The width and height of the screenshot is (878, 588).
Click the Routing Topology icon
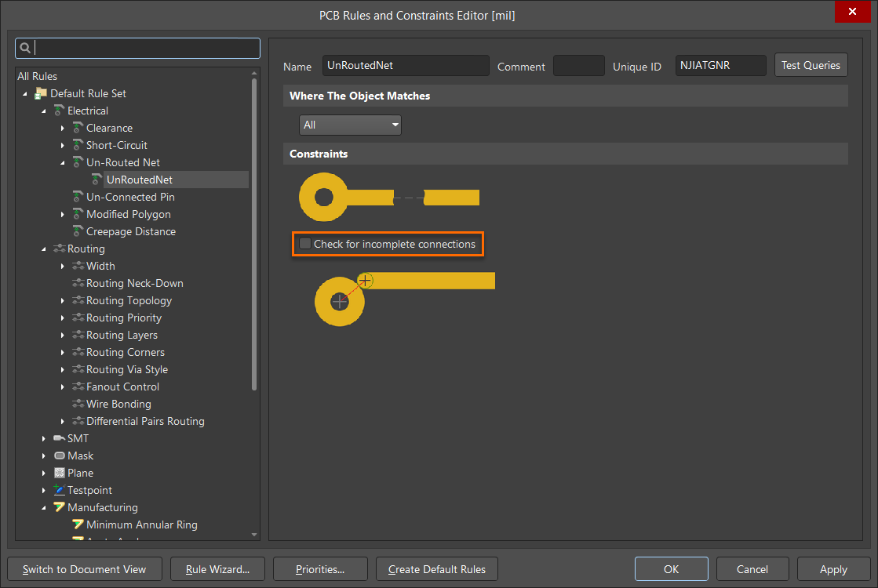(78, 300)
